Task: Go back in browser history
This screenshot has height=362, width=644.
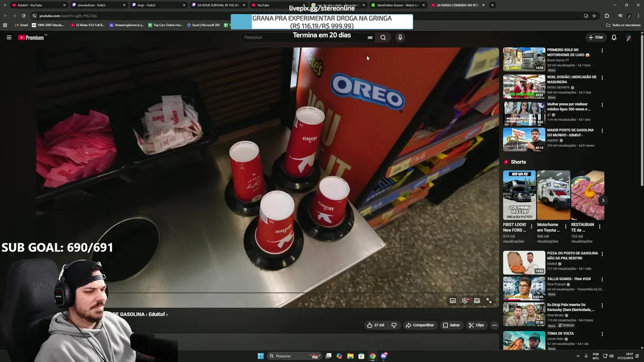Action: pyautogui.click(x=6, y=16)
